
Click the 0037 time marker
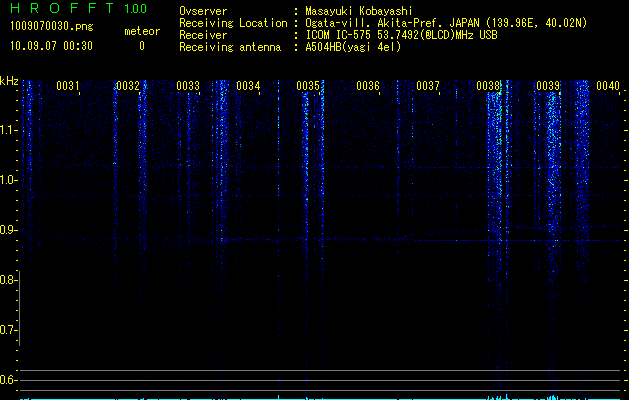(x=428, y=86)
